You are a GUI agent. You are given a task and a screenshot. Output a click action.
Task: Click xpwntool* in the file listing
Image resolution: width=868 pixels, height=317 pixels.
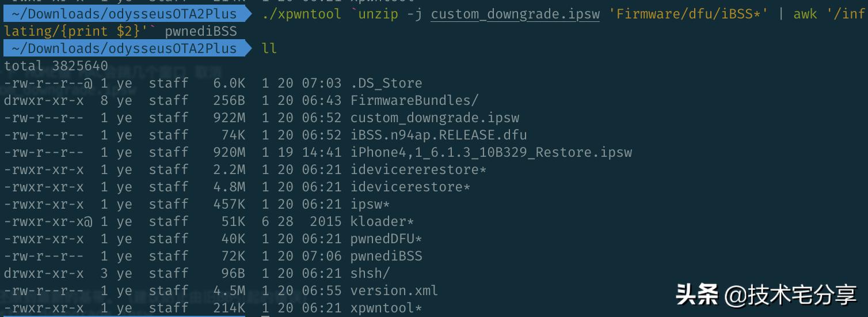click(386, 308)
